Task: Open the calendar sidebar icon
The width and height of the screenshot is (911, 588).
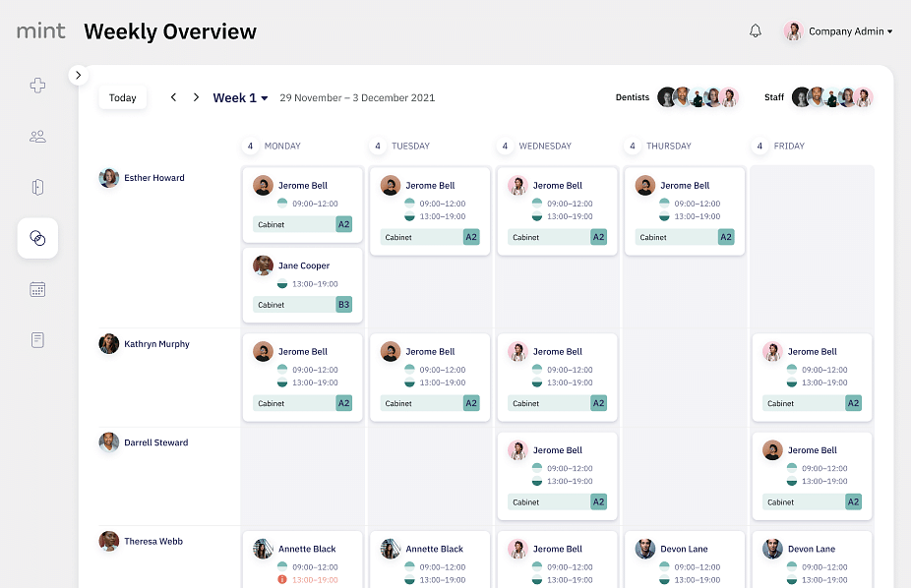Action: [x=37, y=289]
